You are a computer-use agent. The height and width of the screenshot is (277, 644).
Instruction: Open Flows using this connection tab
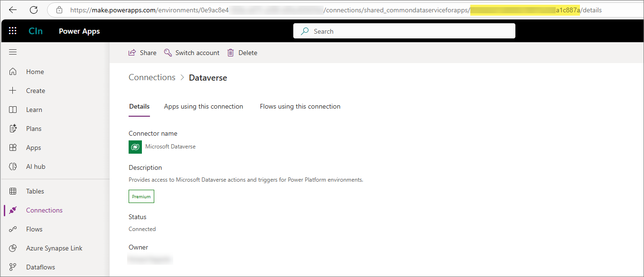[300, 106]
